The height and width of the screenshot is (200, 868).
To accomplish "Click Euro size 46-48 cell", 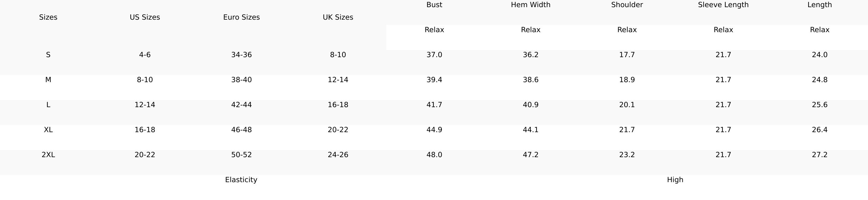I will click(241, 129).
